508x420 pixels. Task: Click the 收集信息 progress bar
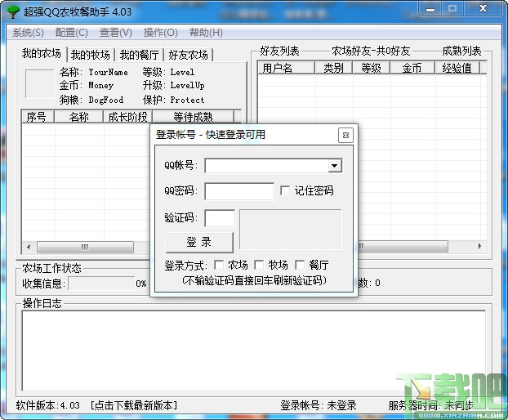point(102,284)
